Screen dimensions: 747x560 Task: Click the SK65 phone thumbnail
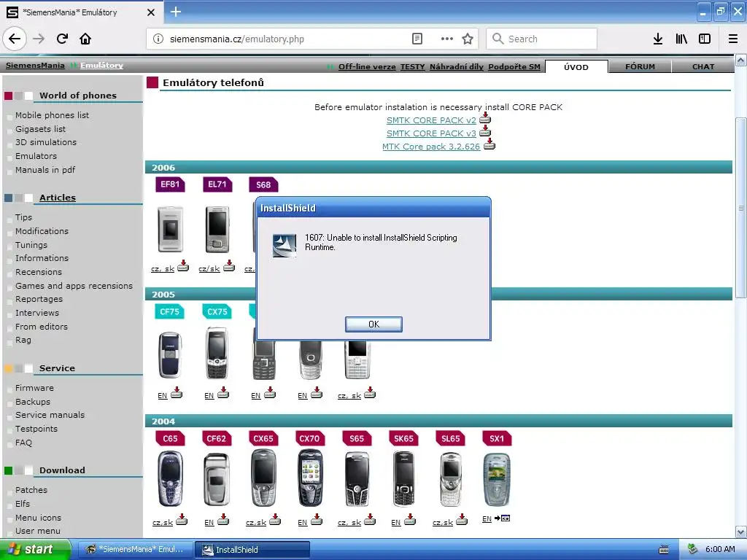point(403,478)
